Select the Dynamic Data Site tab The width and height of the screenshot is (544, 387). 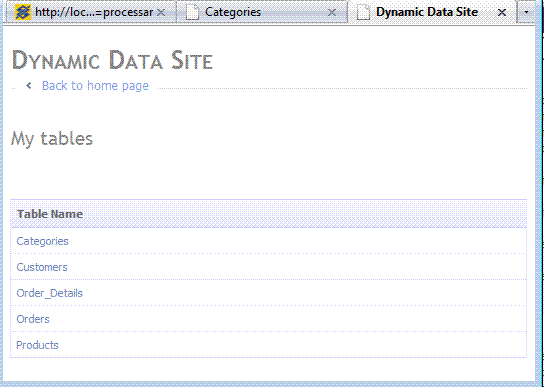click(432, 12)
